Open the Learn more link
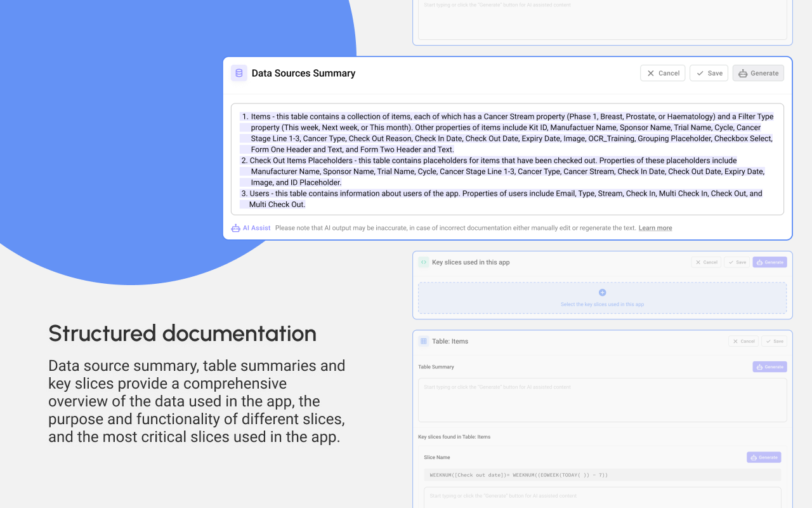Viewport: 812px width, 508px height. [x=655, y=227]
